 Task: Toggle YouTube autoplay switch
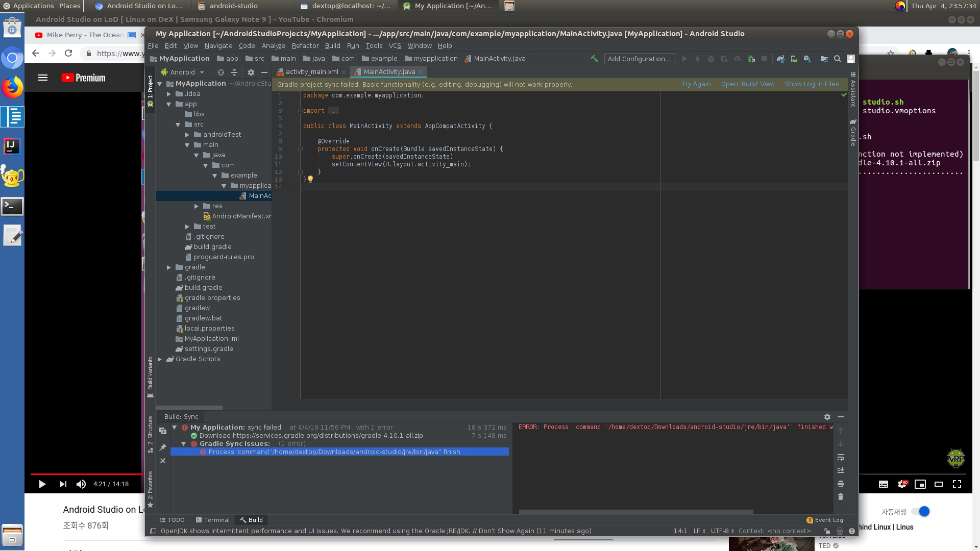921,512
